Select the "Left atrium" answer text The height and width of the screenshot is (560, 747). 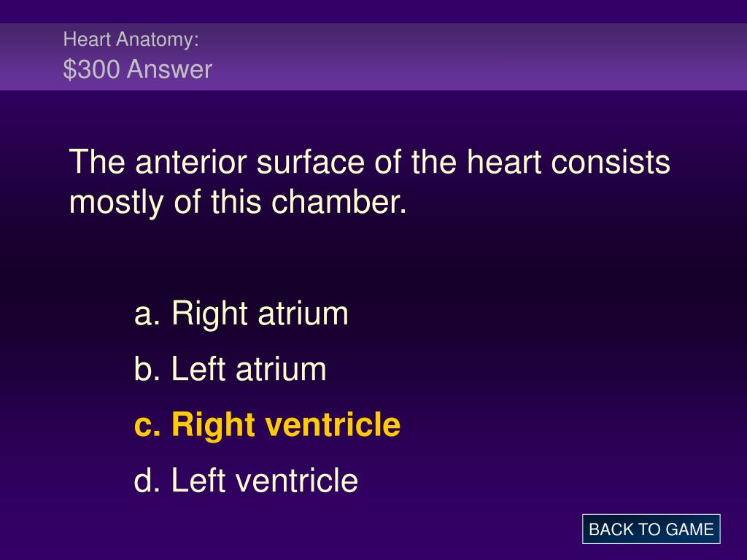click(249, 368)
